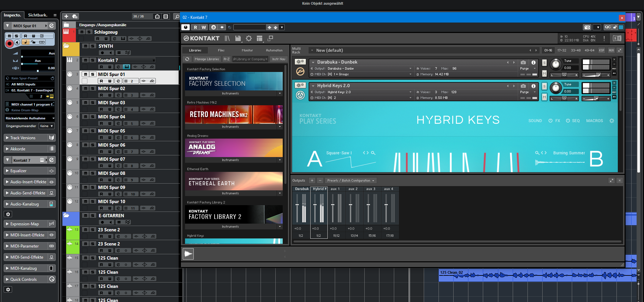Open Purge menu for Darabuka - Dunbek
The image size is (644, 302).
point(528,69)
